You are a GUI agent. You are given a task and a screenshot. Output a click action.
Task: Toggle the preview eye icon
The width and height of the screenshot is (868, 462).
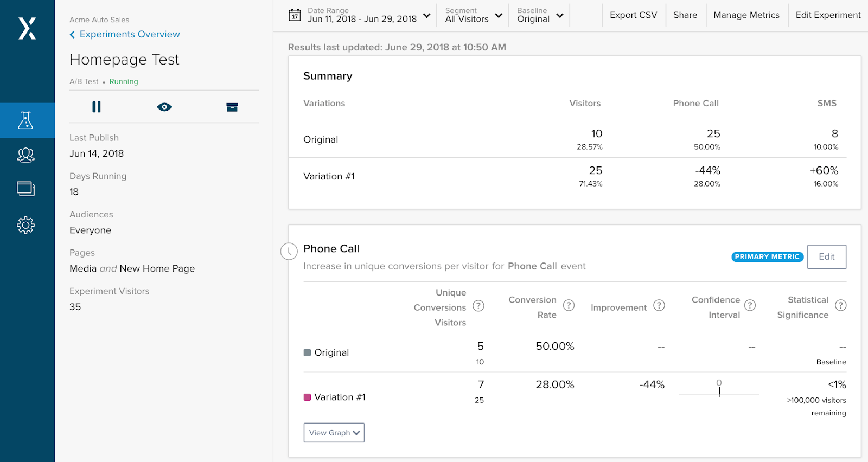click(x=164, y=107)
